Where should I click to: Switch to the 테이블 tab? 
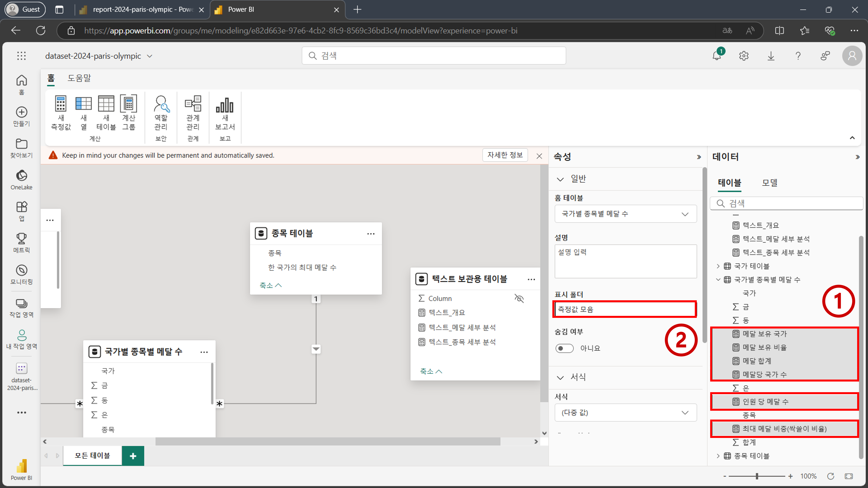pos(730,183)
